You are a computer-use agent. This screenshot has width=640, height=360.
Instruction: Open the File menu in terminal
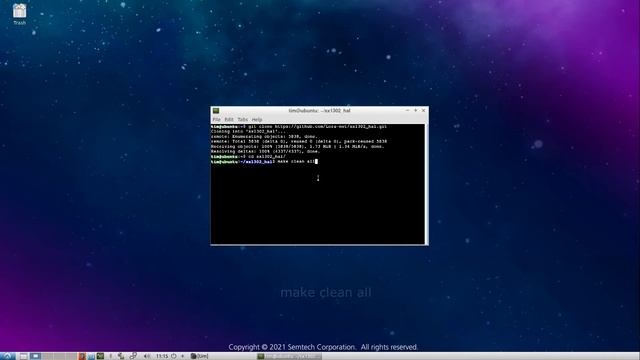pos(216,120)
